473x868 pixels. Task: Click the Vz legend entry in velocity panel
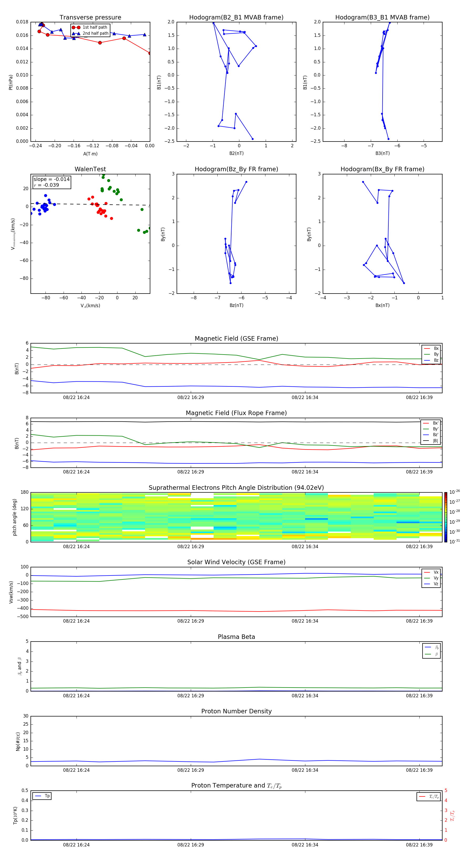(431, 584)
